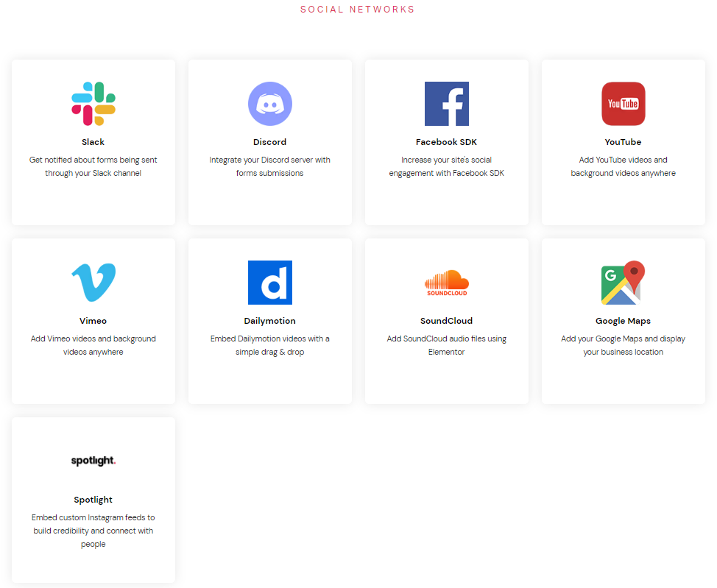The width and height of the screenshot is (717, 588).
Task: Click text 'Add Vimeo videos and background'
Action: (93, 339)
